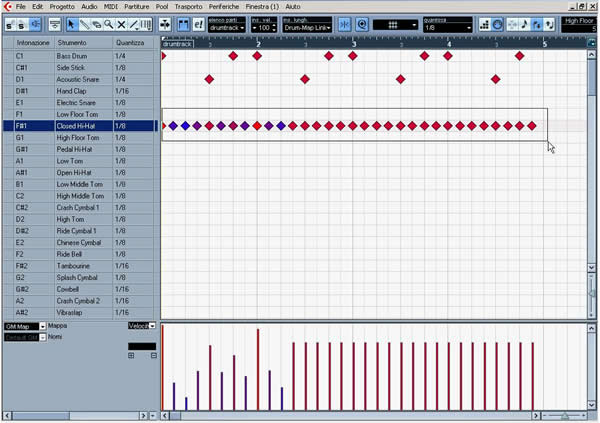Open the Progetto menu
This screenshot has height=423, width=600.
coord(62,6)
